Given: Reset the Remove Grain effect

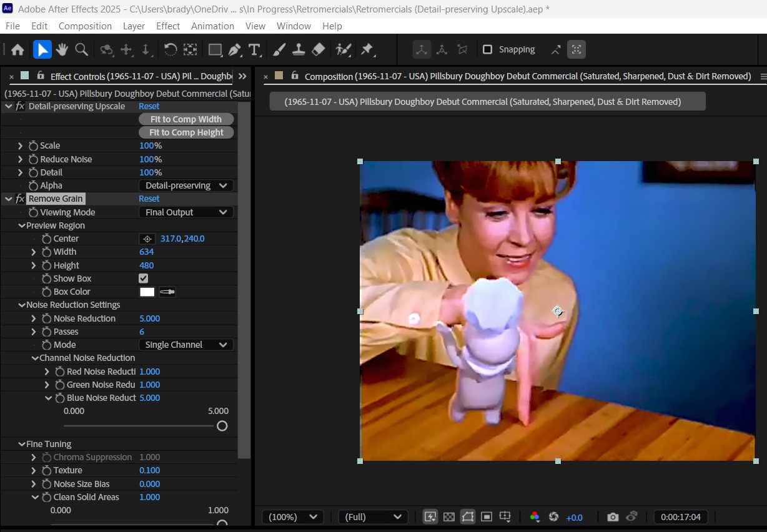Looking at the screenshot, I should (x=149, y=199).
